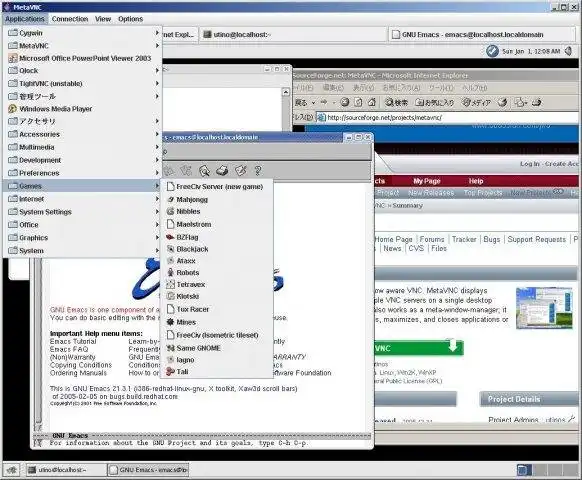Launch the Tali game
The height and width of the screenshot is (480, 582).
tap(217, 372)
